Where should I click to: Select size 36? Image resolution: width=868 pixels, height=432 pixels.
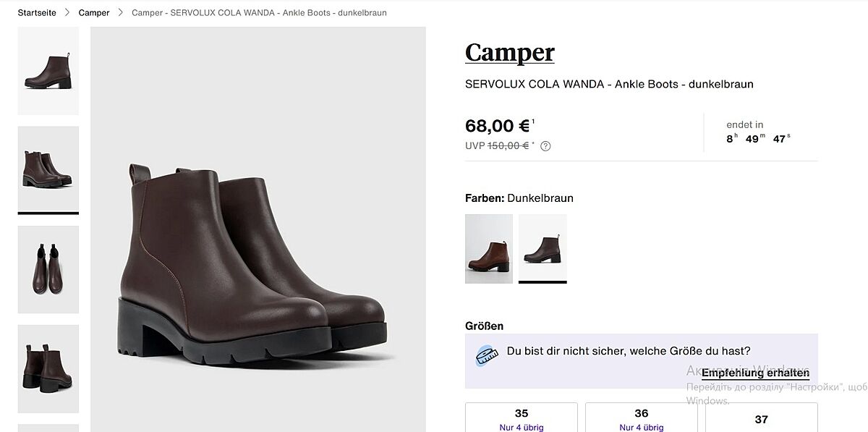pyautogui.click(x=641, y=418)
